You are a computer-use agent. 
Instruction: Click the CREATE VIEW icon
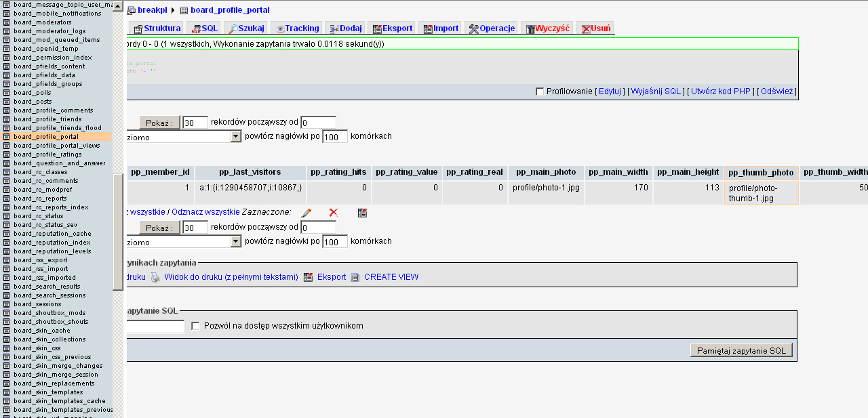(x=355, y=277)
